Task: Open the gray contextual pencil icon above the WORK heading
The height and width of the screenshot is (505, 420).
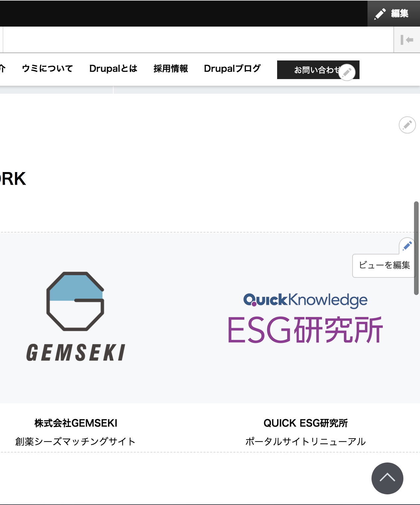Action: coord(407,125)
